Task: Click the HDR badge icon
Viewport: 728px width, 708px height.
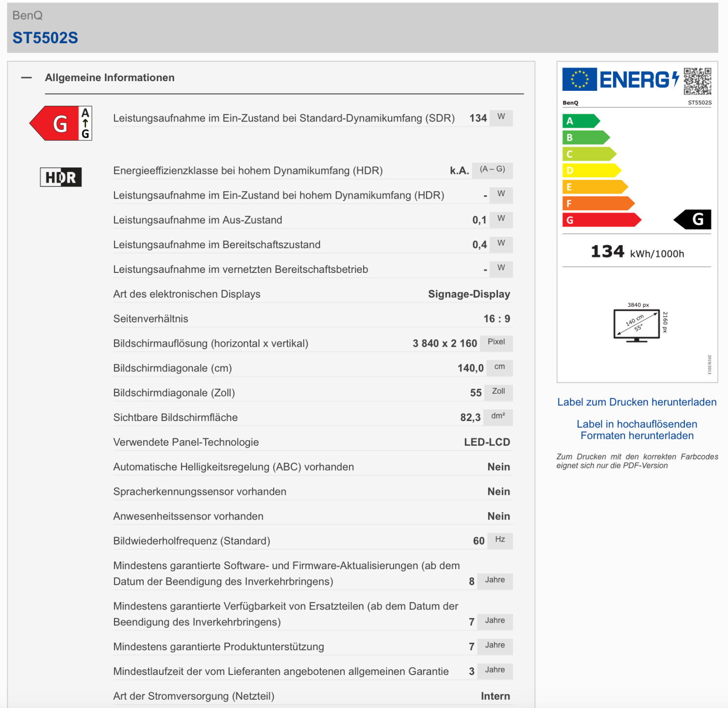Action: [61, 177]
